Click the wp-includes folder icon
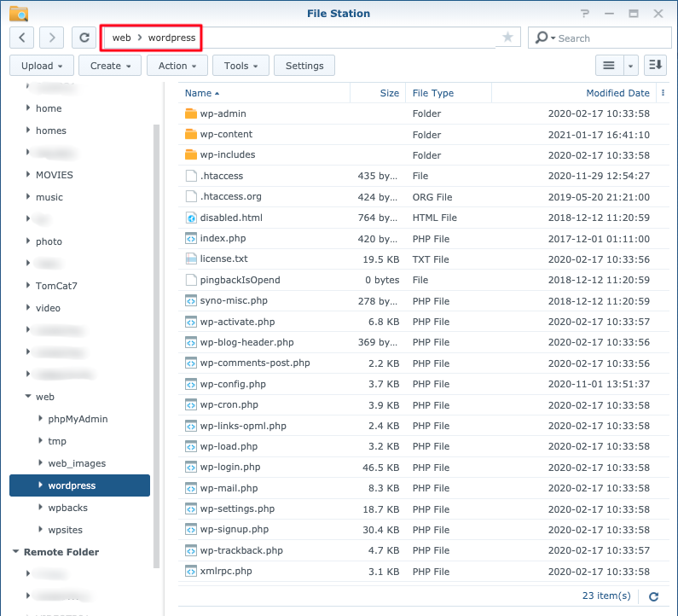This screenshot has height=616, width=678. point(191,154)
